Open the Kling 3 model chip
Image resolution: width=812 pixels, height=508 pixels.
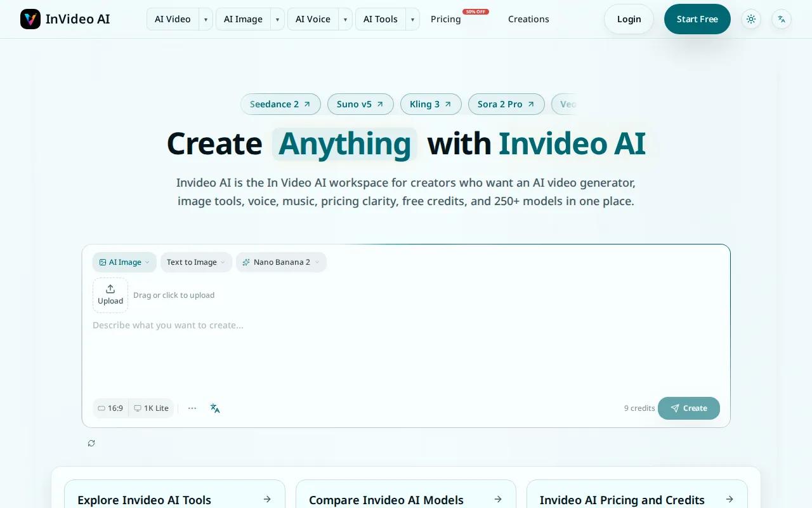pos(431,104)
